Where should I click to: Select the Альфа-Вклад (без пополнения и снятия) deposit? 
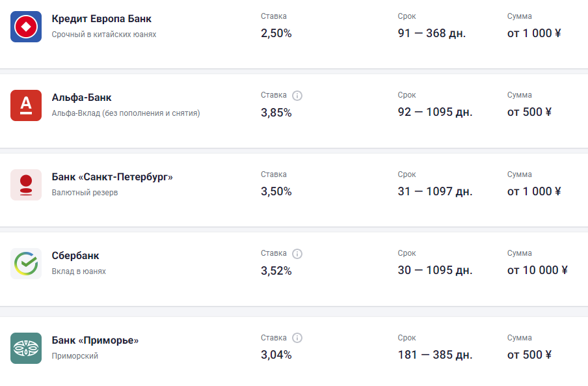[126, 113]
